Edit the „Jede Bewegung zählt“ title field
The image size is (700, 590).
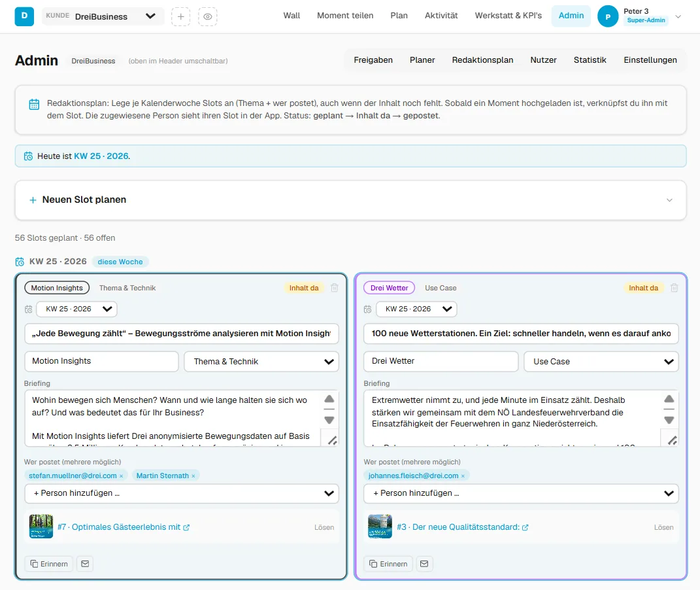click(181, 334)
